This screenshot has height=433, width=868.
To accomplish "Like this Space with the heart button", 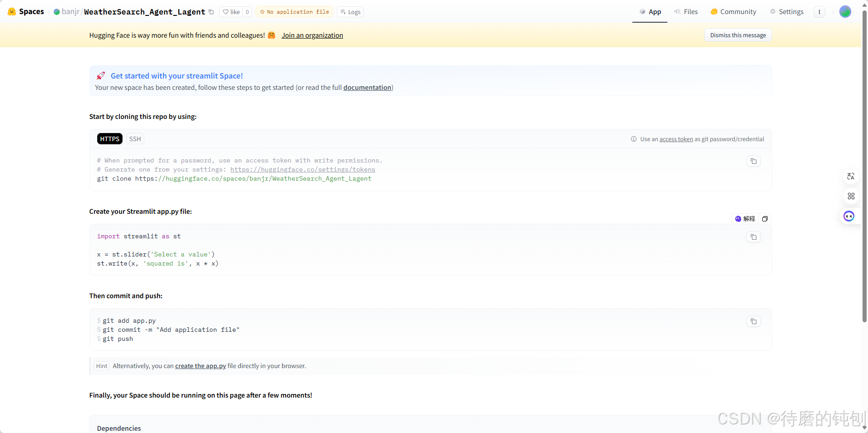I will (231, 12).
